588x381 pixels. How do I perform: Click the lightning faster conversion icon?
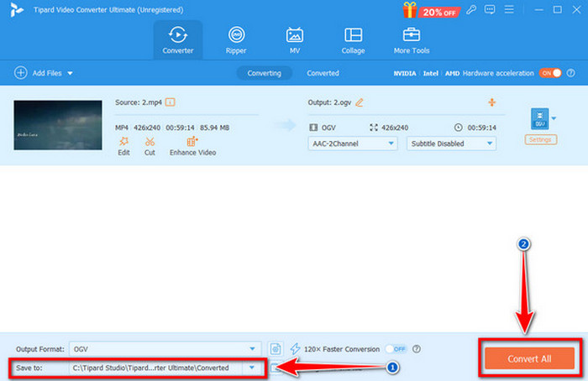pos(295,349)
